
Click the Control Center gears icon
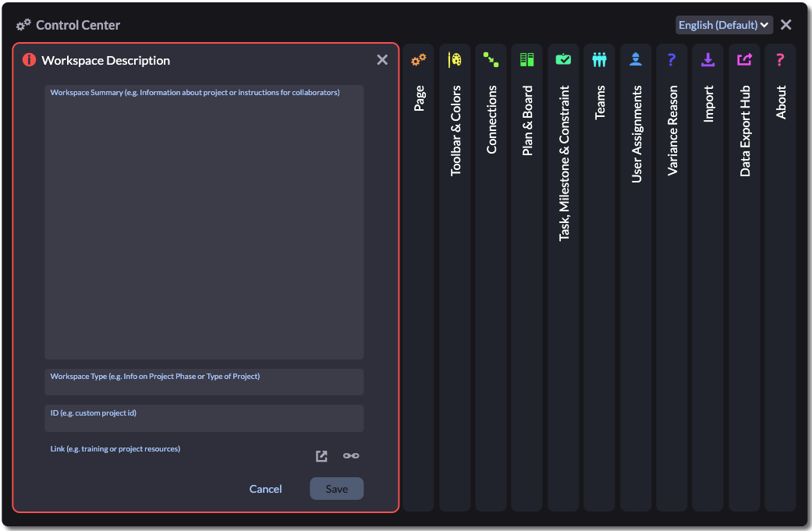[23, 24]
